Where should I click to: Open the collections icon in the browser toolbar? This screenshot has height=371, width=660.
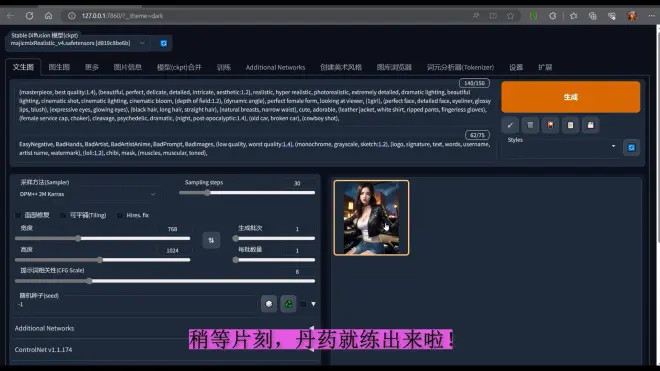click(x=593, y=16)
